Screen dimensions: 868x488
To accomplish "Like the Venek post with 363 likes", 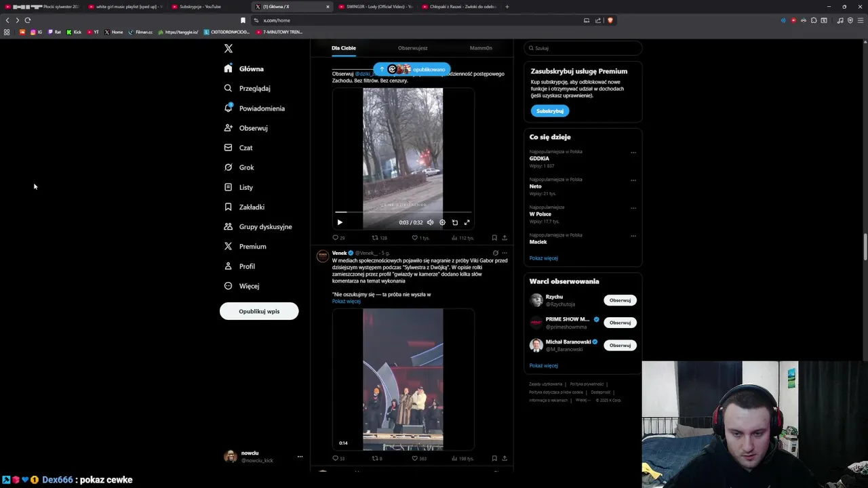I will tap(419, 459).
